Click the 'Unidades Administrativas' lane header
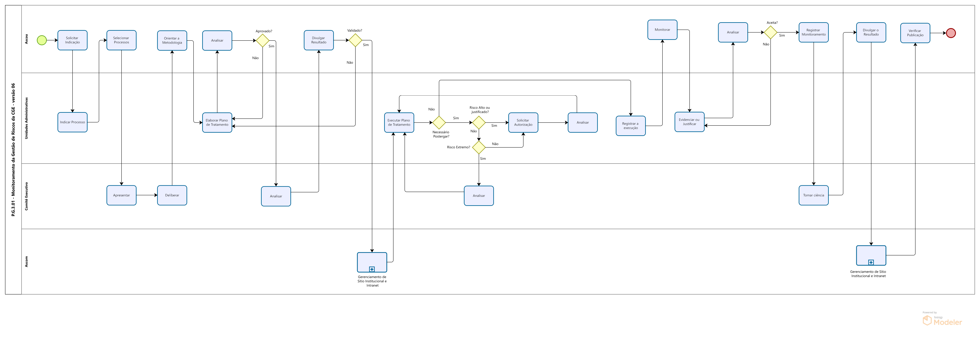Viewport: 980px width, 351px height. (26, 118)
